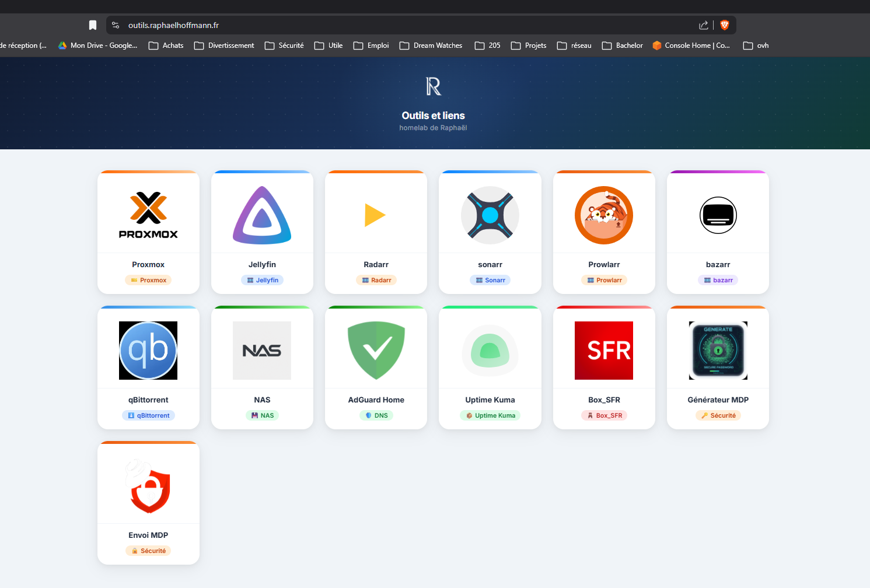The image size is (870, 588).
Task: Click the Outils et liens heading
Action: (434, 116)
